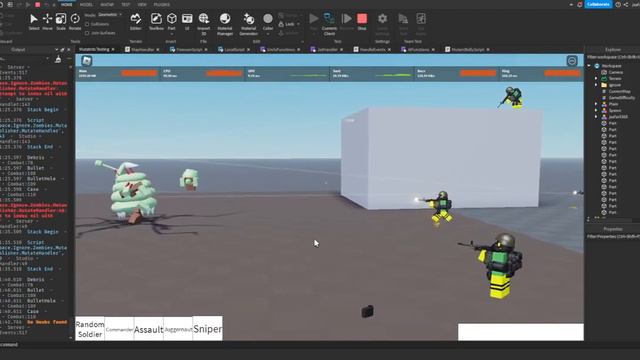Switch to the LocalScript tab
This screenshot has width=640, height=360.
(234, 50)
